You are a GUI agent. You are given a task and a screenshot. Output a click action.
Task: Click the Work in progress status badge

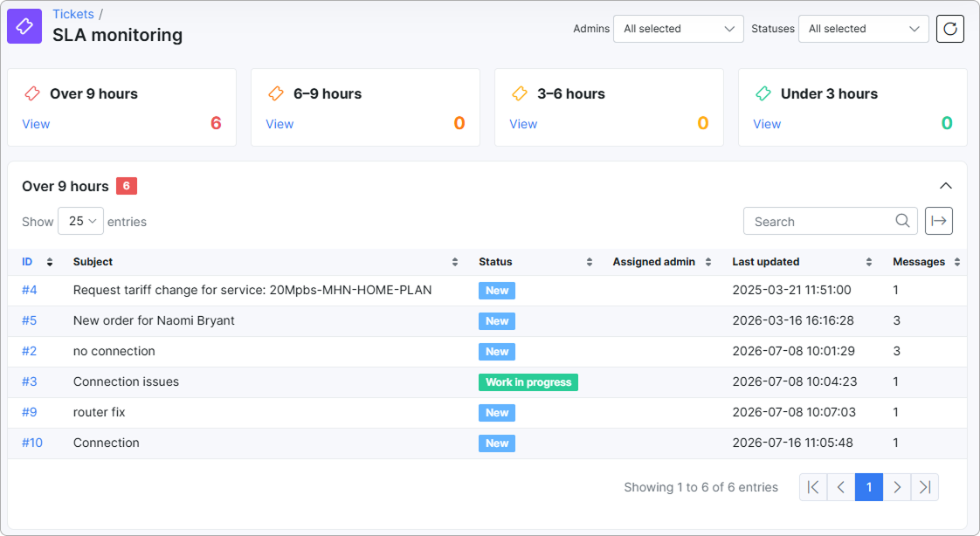pyautogui.click(x=528, y=382)
